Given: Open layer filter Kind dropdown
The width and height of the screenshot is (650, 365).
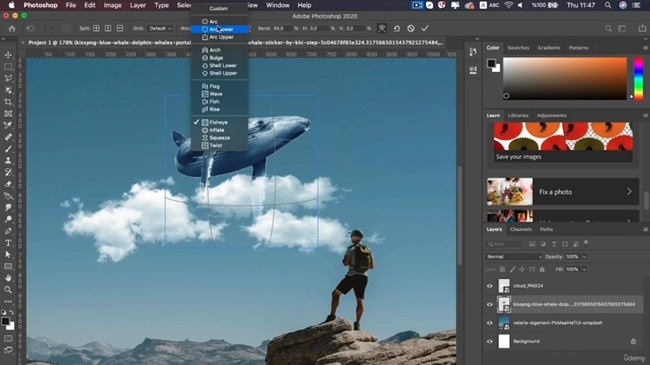Looking at the screenshot, I should [x=505, y=244].
